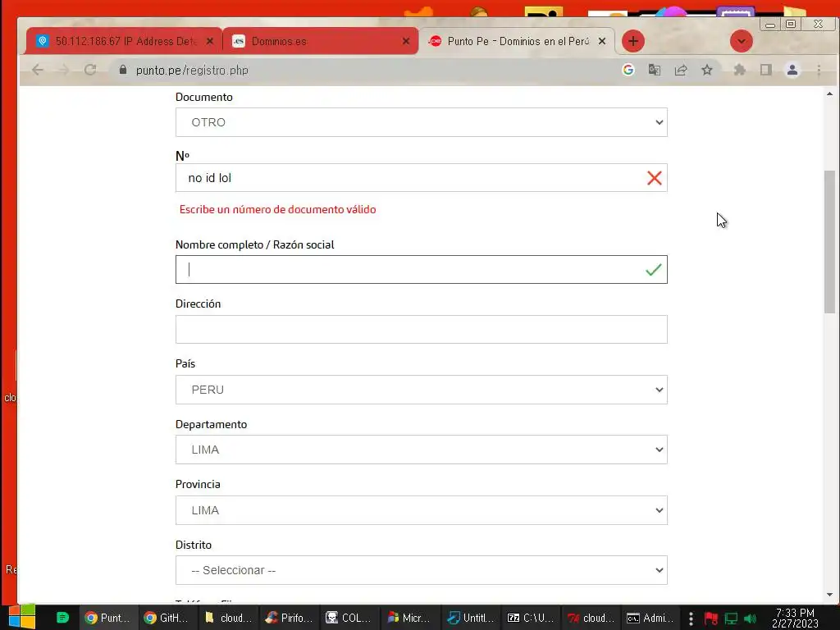This screenshot has width=840, height=630.
Task: Click the Nº field with 'no id lol'
Action: tap(421, 178)
